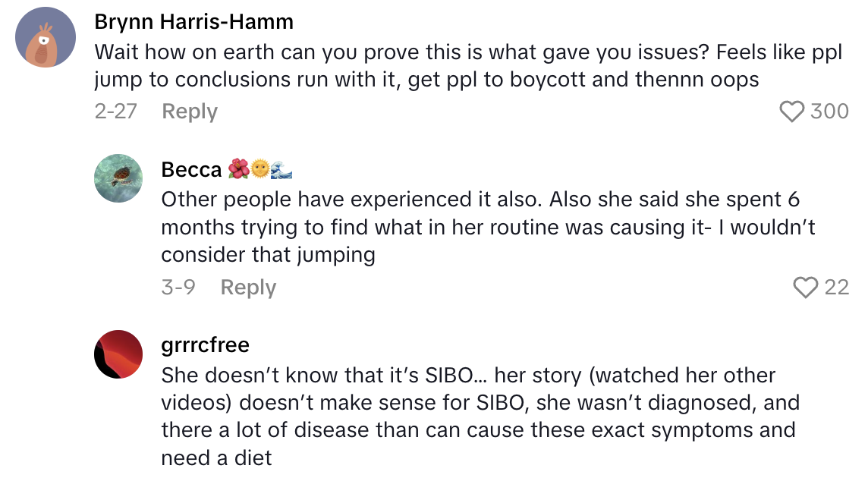Viewport: 868px width, 478px height.
Task: Click the hibiscus emoji beside Becca's name
Action: click(238, 170)
